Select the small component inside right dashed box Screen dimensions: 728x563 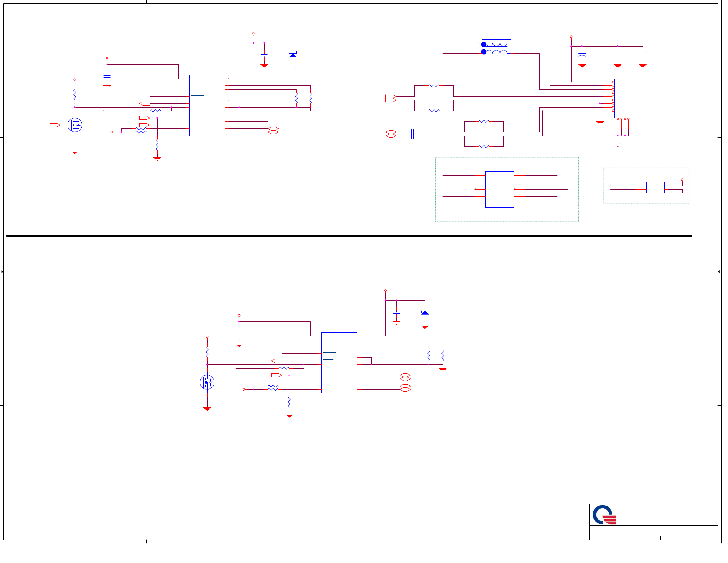pyautogui.click(x=655, y=188)
